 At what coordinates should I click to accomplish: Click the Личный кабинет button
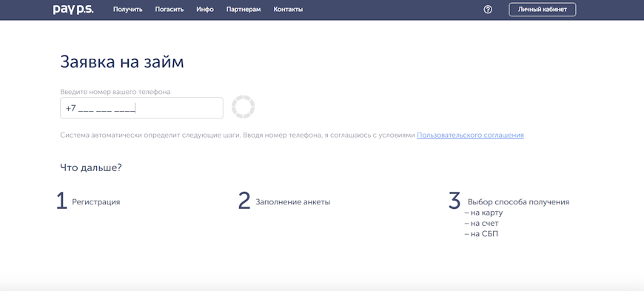542,10
